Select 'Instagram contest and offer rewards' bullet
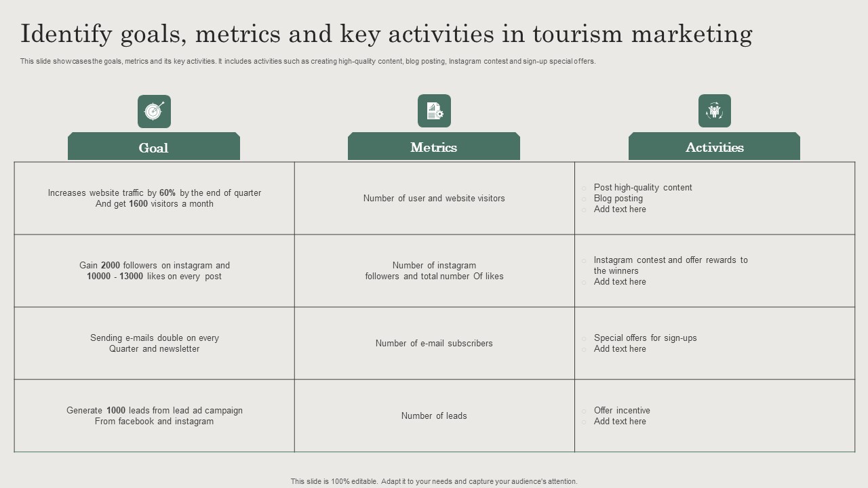Viewport: 868px width, 488px height. [671, 266]
